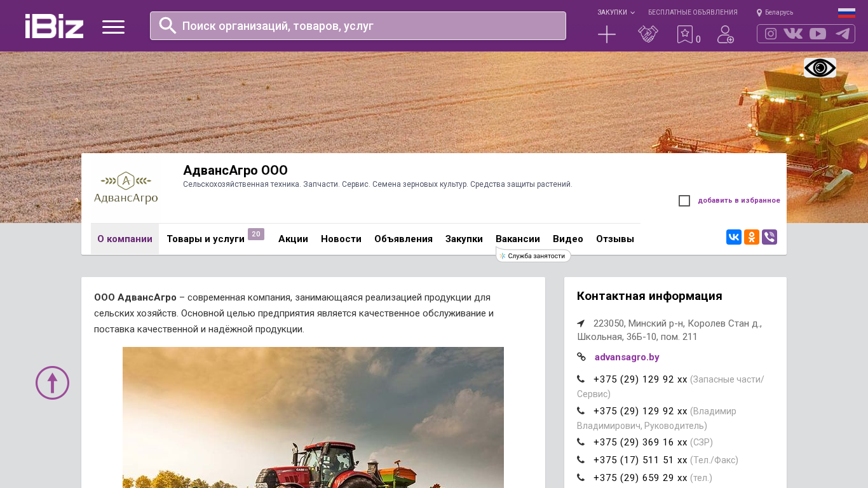
Task: Click the scroll-to-top arrow button
Action: click(x=52, y=383)
